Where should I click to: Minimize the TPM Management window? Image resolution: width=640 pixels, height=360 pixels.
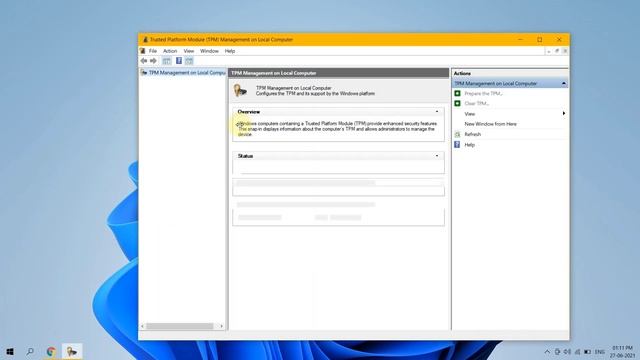point(520,40)
